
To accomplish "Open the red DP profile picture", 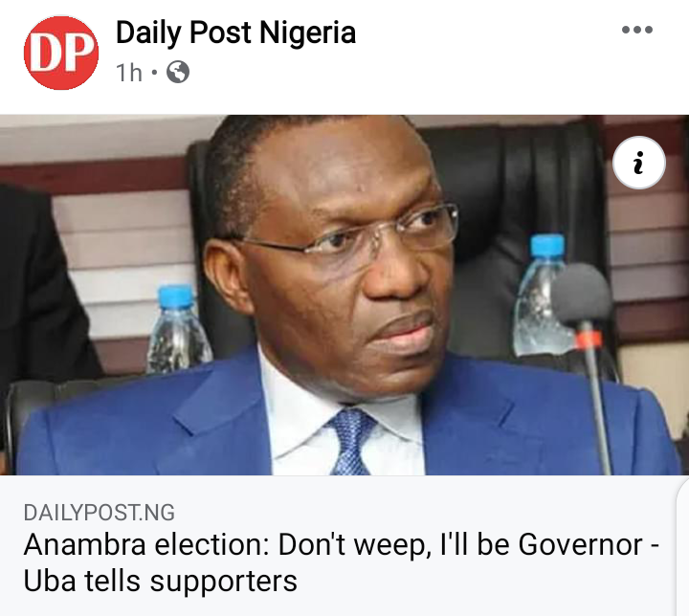I will coord(61,53).
